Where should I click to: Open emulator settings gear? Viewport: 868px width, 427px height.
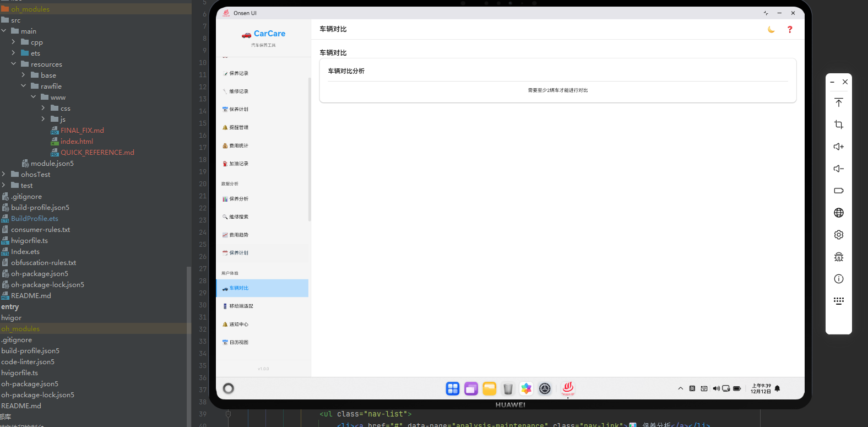[x=839, y=235]
